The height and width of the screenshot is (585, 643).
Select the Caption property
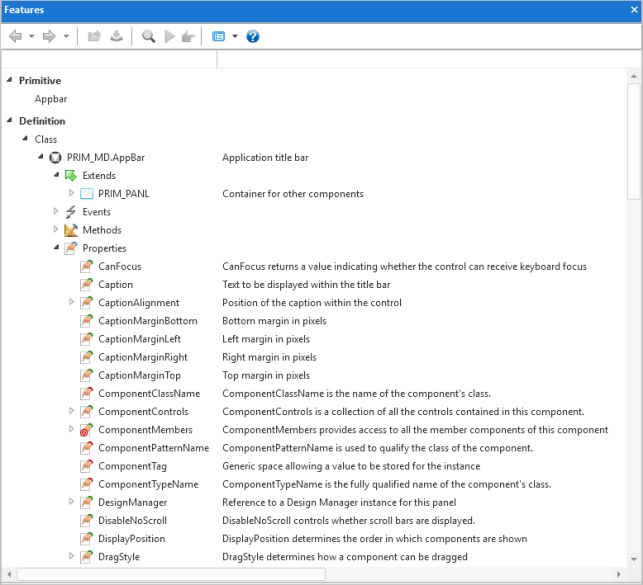tap(115, 285)
